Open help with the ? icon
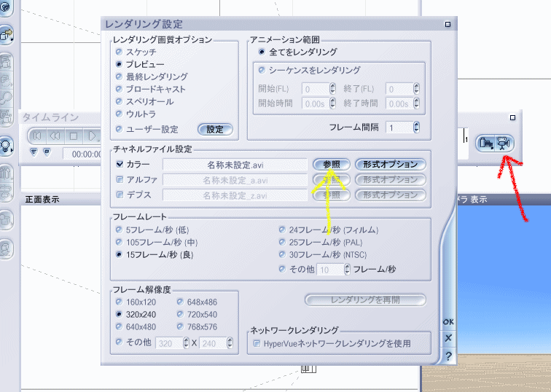This screenshot has width=551, height=392. (448, 356)
